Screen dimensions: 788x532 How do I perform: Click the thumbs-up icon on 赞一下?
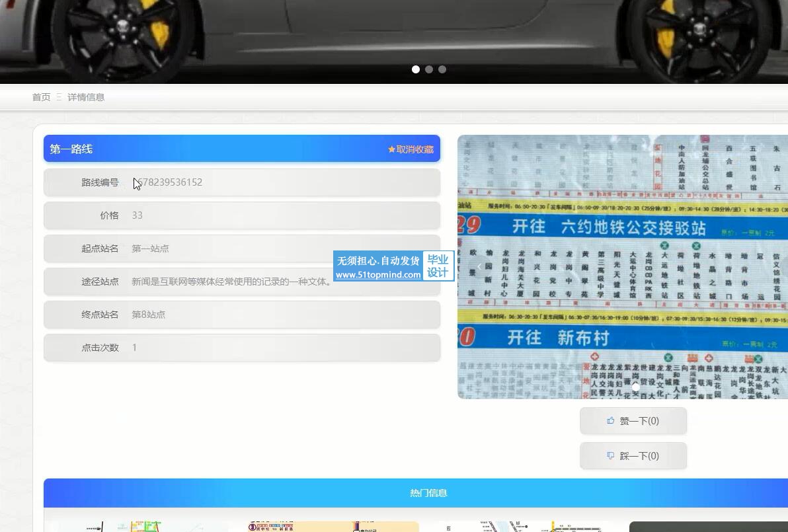(610, 420)
